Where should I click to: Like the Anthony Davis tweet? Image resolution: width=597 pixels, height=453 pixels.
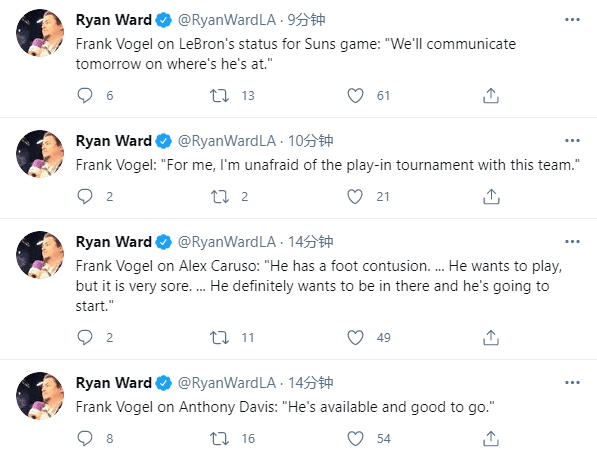coord(355,439)
